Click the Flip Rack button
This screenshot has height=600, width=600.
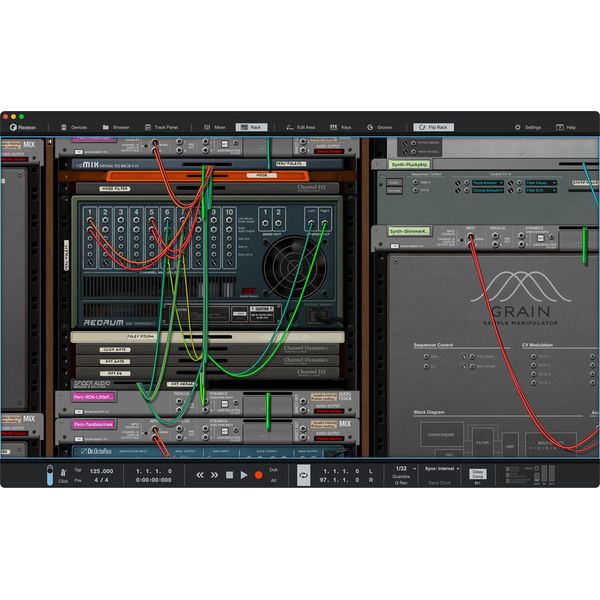coord(434,127)
